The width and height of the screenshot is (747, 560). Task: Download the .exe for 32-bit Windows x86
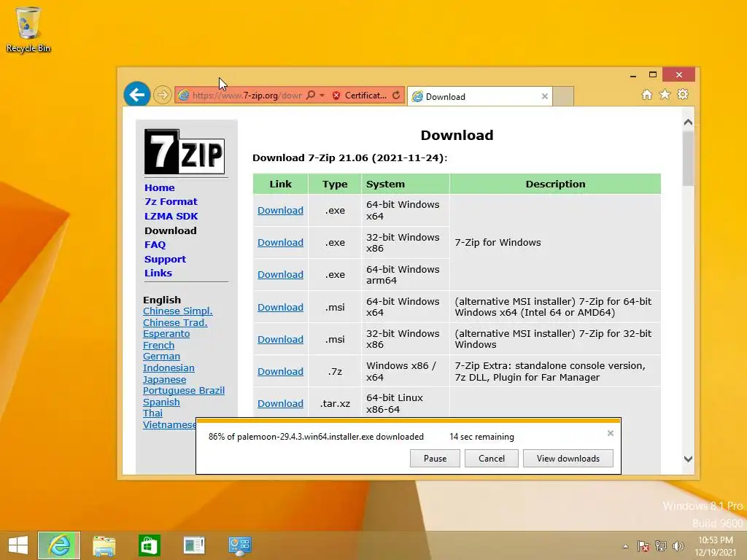click(280, 242)
